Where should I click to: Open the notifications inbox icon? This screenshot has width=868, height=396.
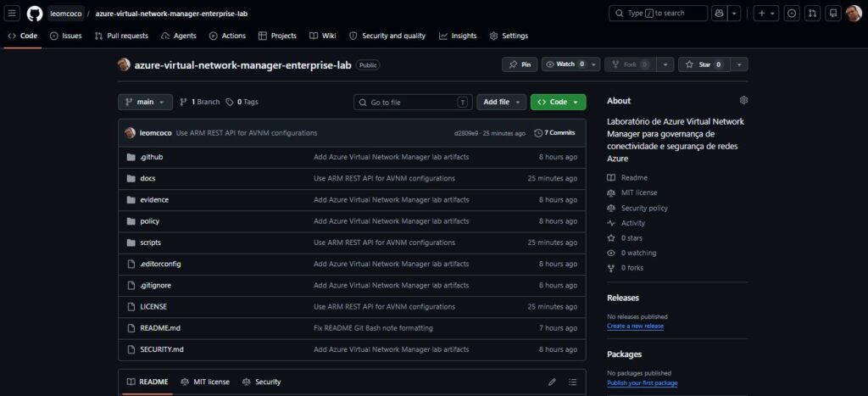pyautogui.click(x=833, y=14)
